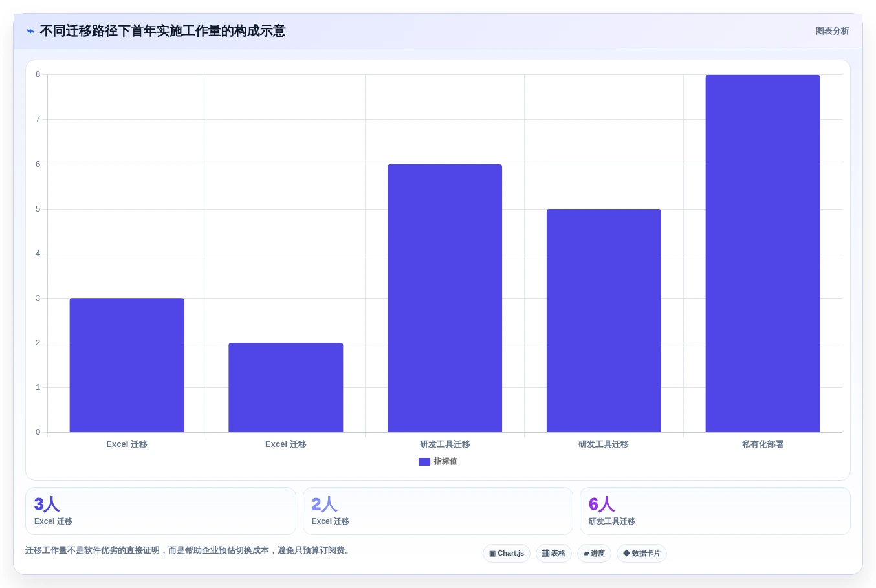This screenshot has width=876, height=588.
Task: Click the y-axis value 5
Action: (x=38, y=209)
